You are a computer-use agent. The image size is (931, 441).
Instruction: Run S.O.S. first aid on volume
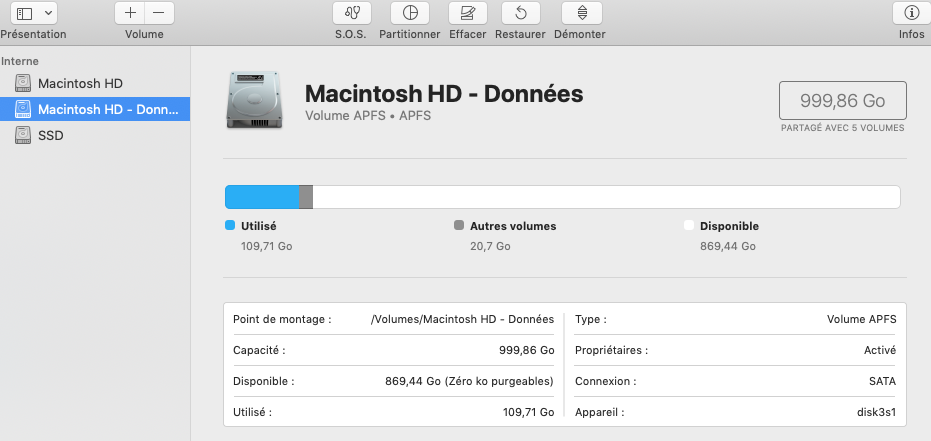(352, 13)
